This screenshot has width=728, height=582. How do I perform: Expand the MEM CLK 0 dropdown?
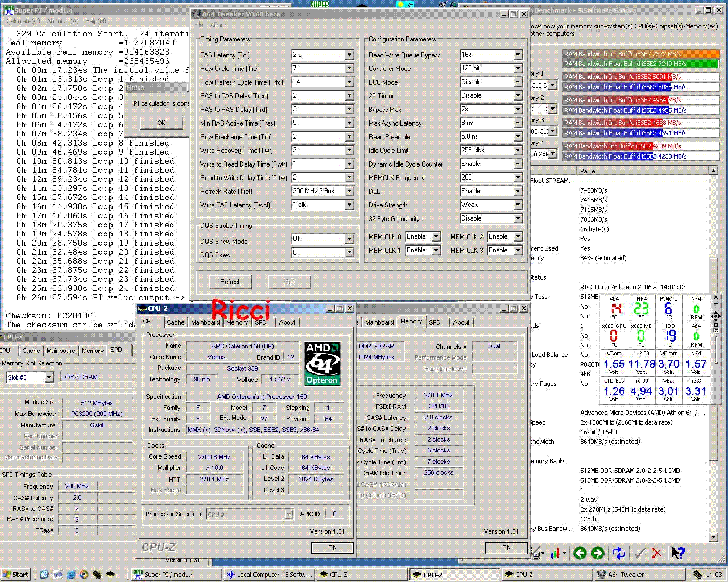436,236
